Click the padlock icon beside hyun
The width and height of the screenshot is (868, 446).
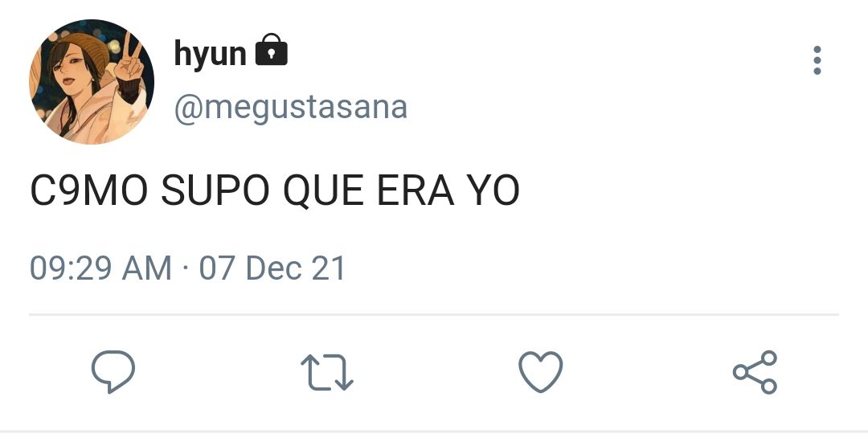pos(272,50)
